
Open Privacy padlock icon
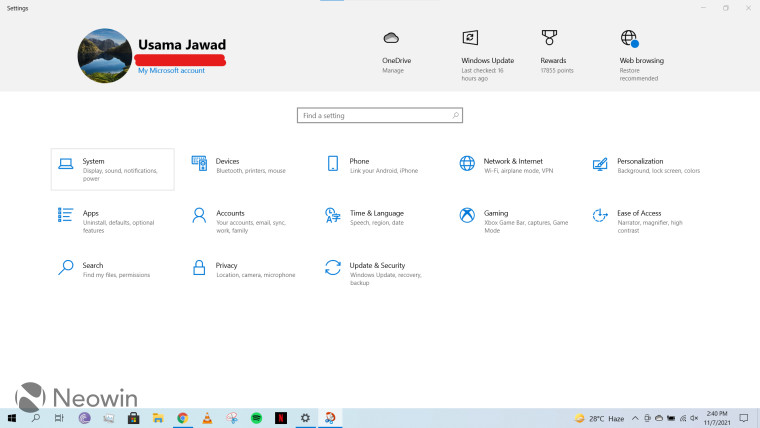(x=199, y=268)
